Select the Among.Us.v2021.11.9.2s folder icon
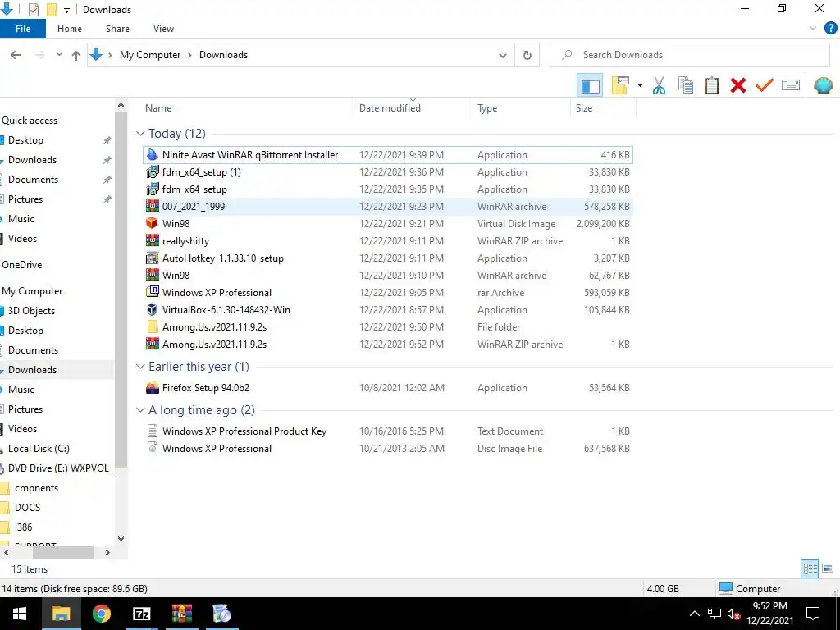The width and height of the screenshot is (840, 630). (x=152, y=326)
